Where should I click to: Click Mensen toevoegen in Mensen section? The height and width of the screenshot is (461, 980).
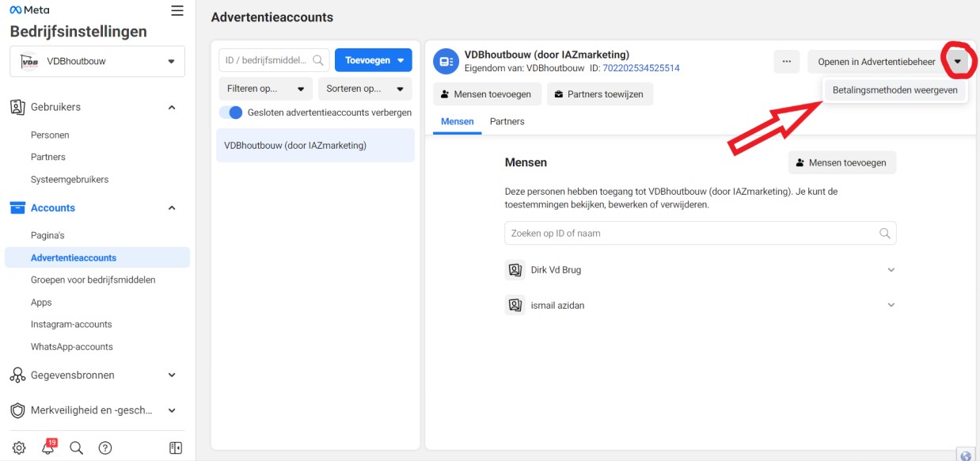(842, 162)
